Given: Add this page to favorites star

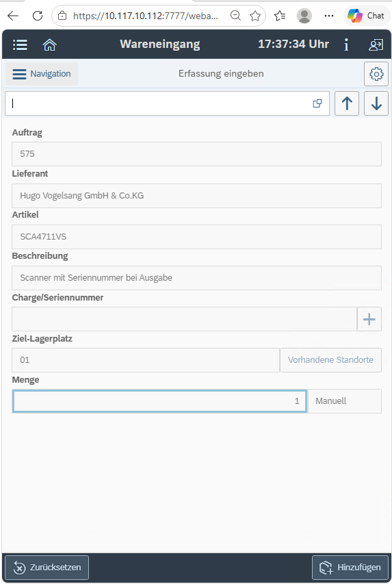Looking at the screenshot, I should 255,16.
